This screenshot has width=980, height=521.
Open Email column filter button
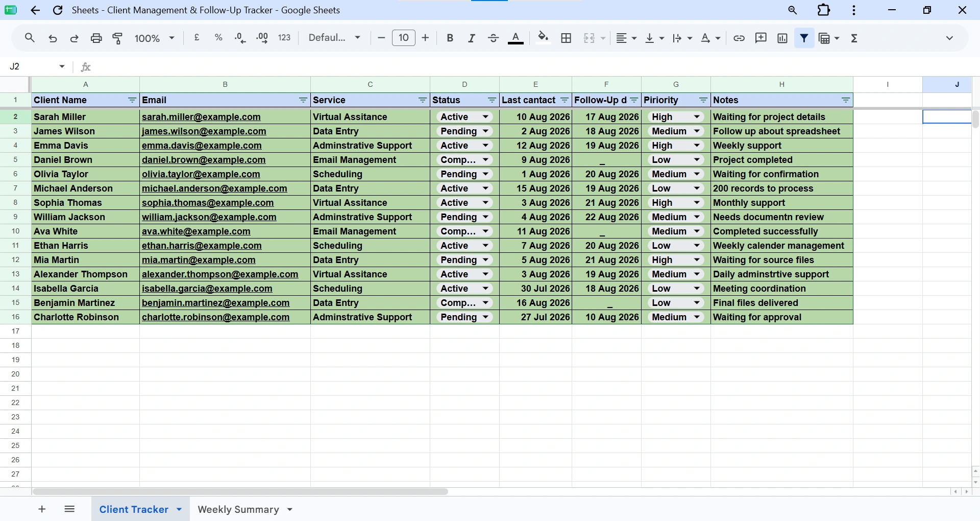(303, 100)
